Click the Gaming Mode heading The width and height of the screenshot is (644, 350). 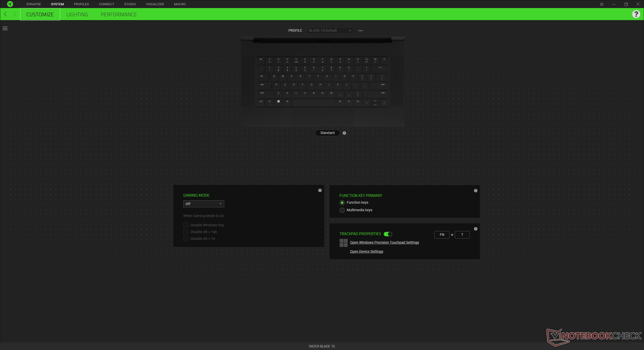196,195
